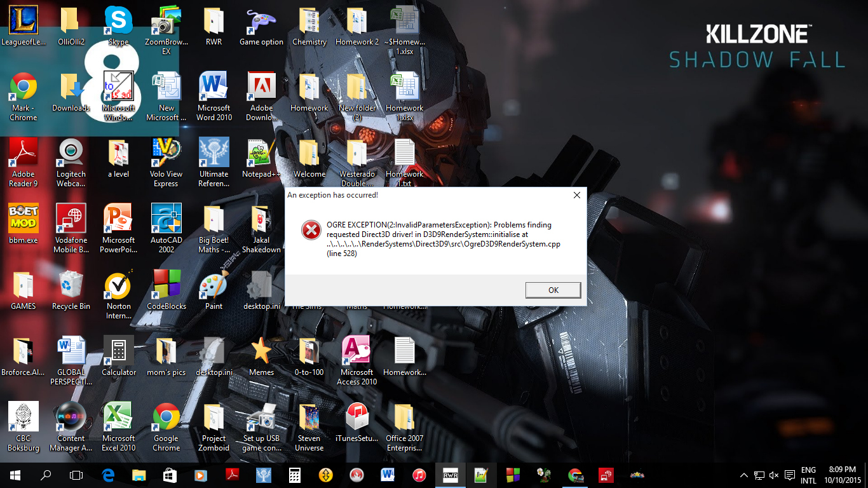
Task: Select the CodeBlocks desktop shortcut
Action: coord(166,291)
